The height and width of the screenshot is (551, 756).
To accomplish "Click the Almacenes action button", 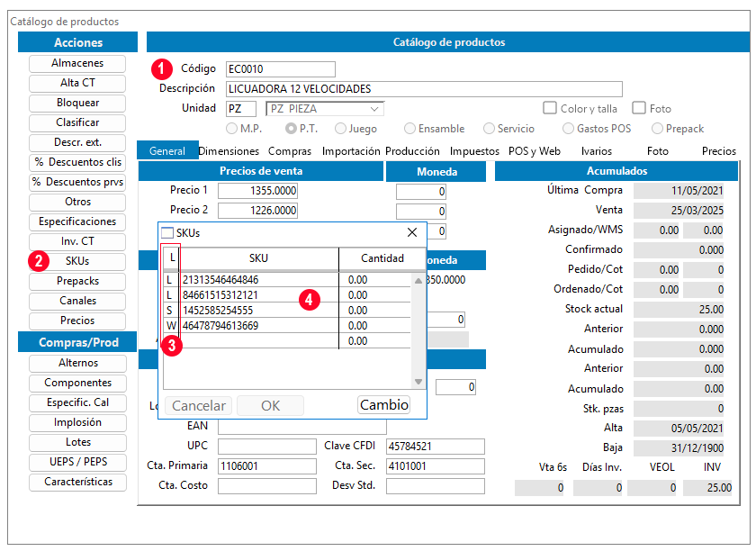I will pos(77,63).
